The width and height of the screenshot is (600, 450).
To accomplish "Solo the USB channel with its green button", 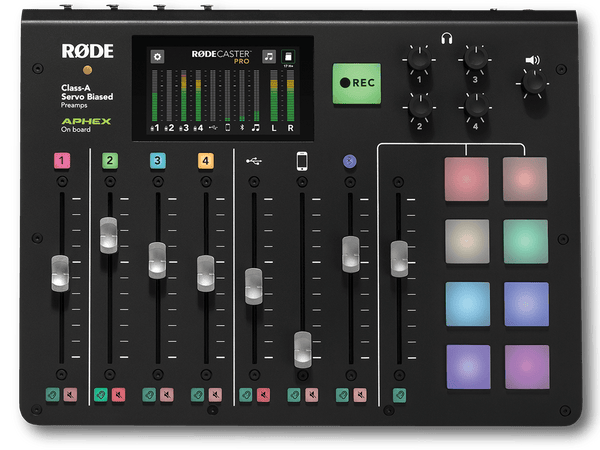I will click(246, 395).
